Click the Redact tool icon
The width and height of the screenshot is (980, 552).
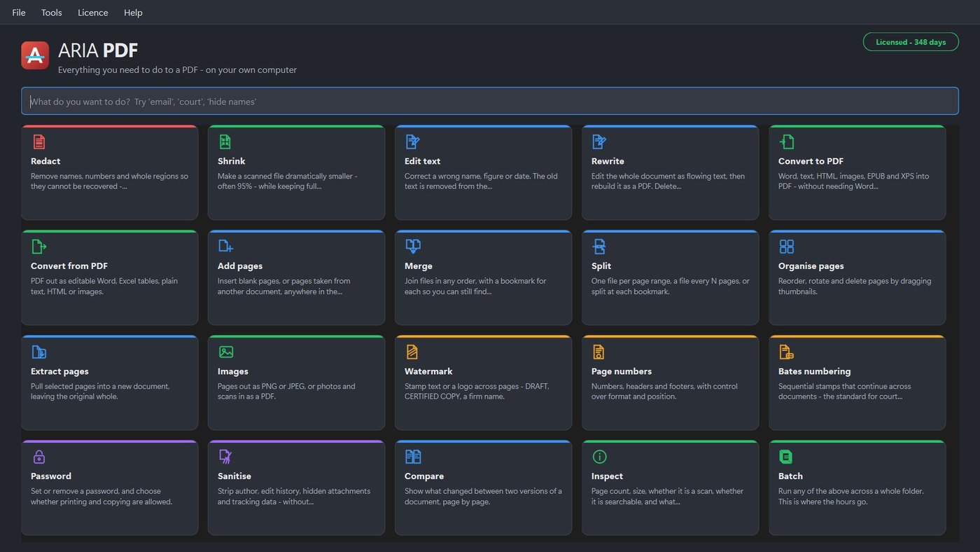(x=38, y=142)
